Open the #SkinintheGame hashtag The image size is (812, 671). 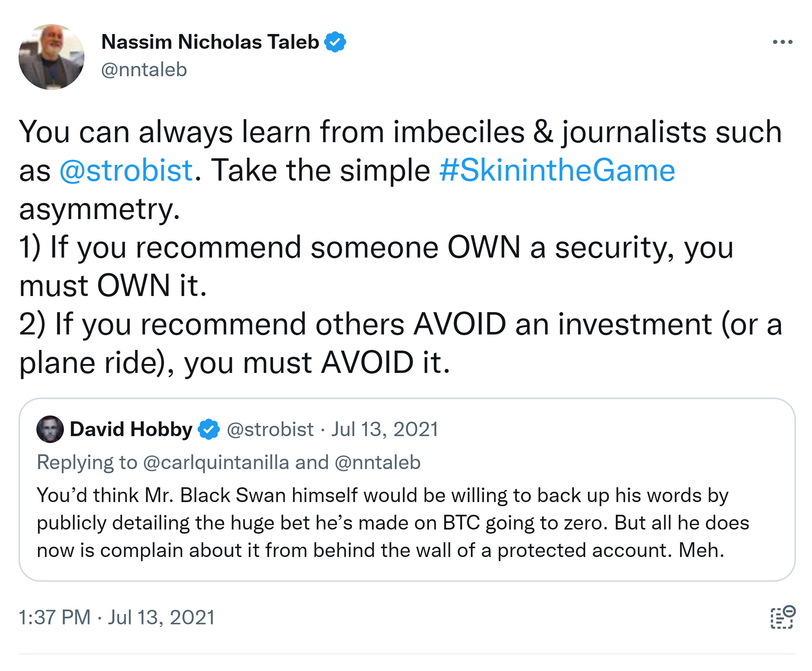click(557, 170)
